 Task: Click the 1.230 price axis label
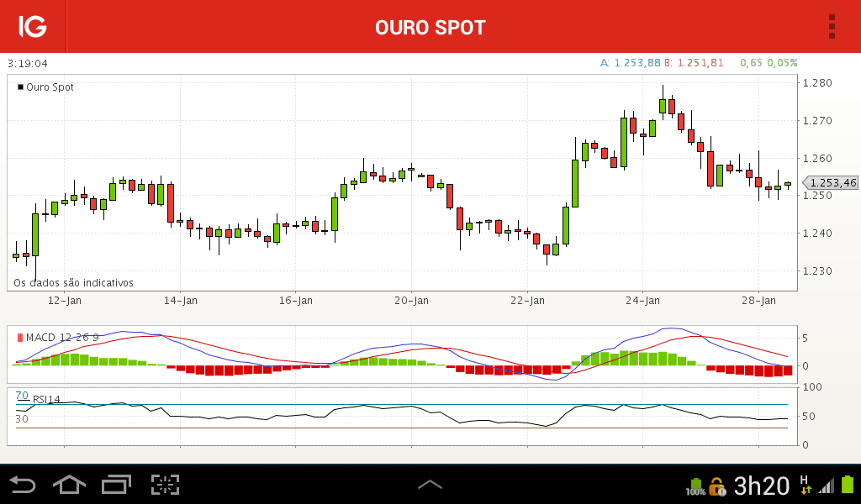point(817,271)
